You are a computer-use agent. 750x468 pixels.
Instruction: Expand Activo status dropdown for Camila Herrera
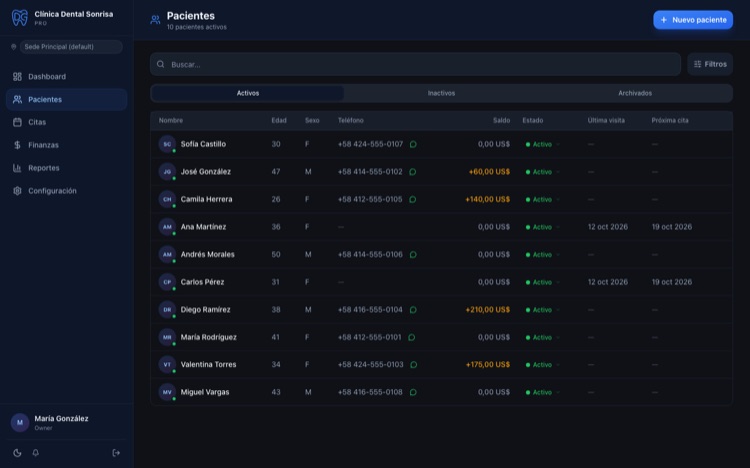coord(543,200)
